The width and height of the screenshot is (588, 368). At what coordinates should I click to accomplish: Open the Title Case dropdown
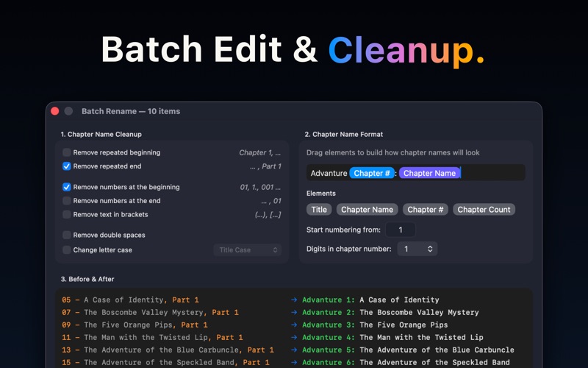[x=248, y=250]
